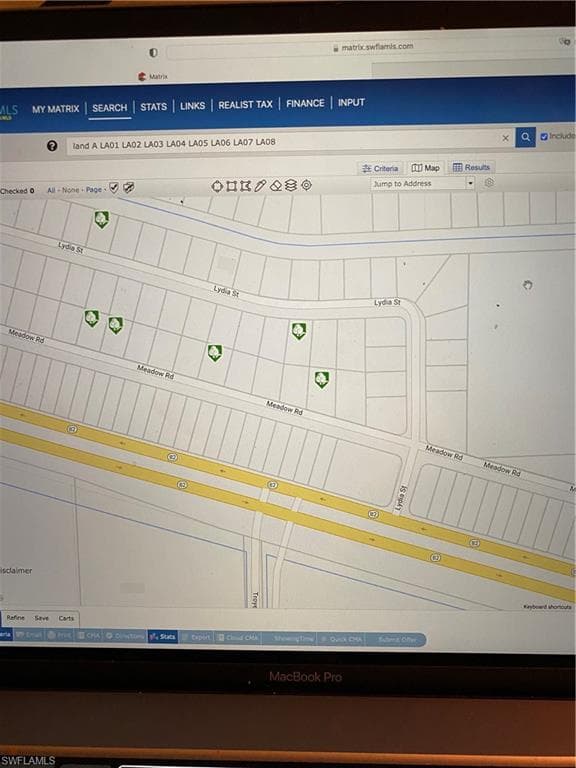Toggle the Include checkbox beside search
Viewport: 576px width, 768px height.
(544, 137)
